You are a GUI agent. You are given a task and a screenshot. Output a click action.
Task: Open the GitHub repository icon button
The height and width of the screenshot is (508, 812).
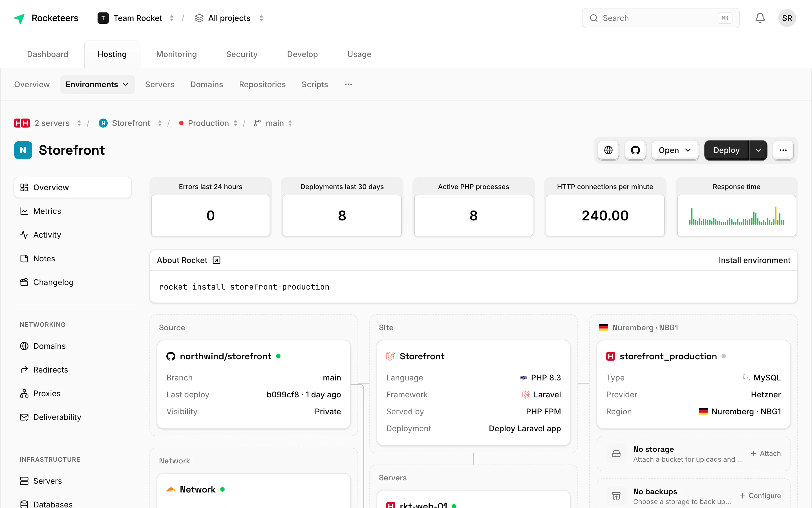coord(635,150)
